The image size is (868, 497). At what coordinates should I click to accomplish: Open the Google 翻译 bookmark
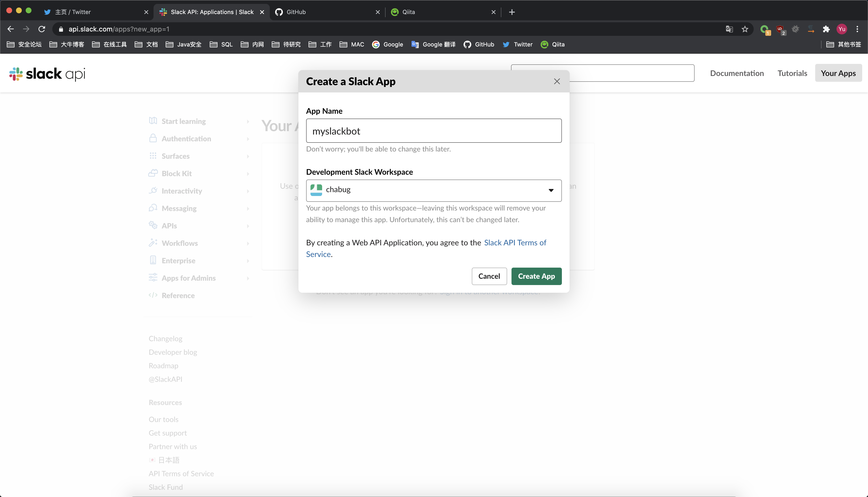[434, 44]
